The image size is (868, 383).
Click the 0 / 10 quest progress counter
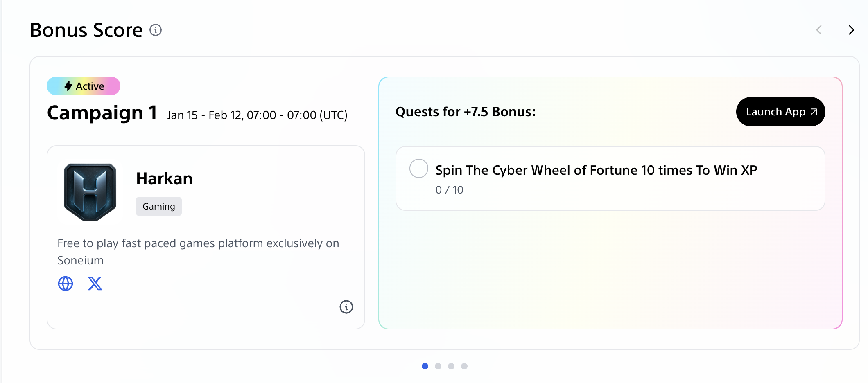[450, 190]
